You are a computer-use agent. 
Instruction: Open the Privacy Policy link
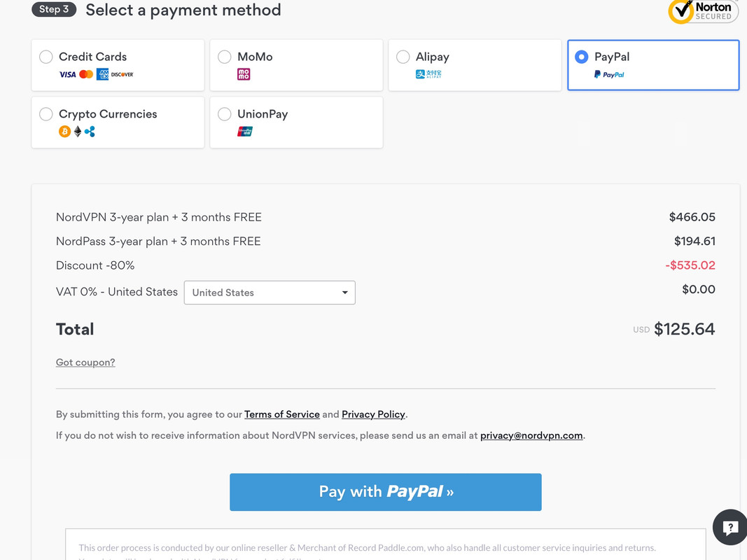tap(373, 414)
